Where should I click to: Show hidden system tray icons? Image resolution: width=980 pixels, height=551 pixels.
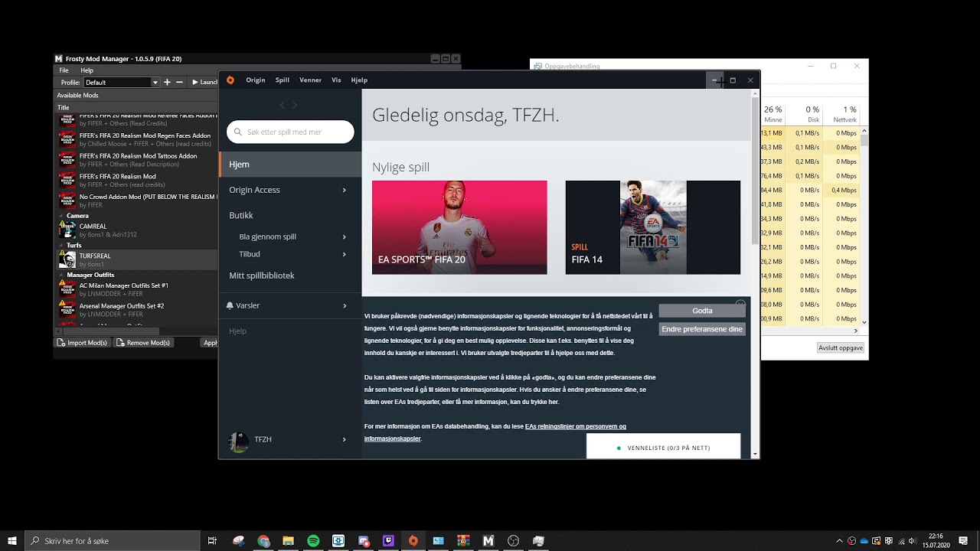840,541
